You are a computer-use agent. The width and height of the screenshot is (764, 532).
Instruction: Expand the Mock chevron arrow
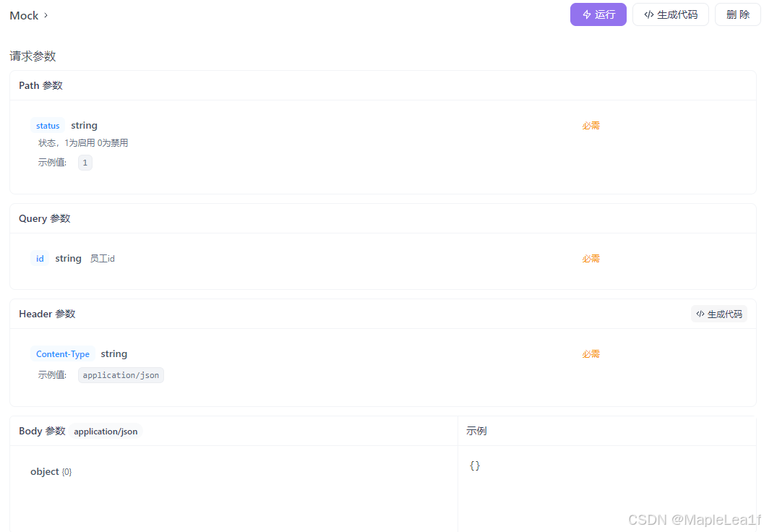(46, 15)
